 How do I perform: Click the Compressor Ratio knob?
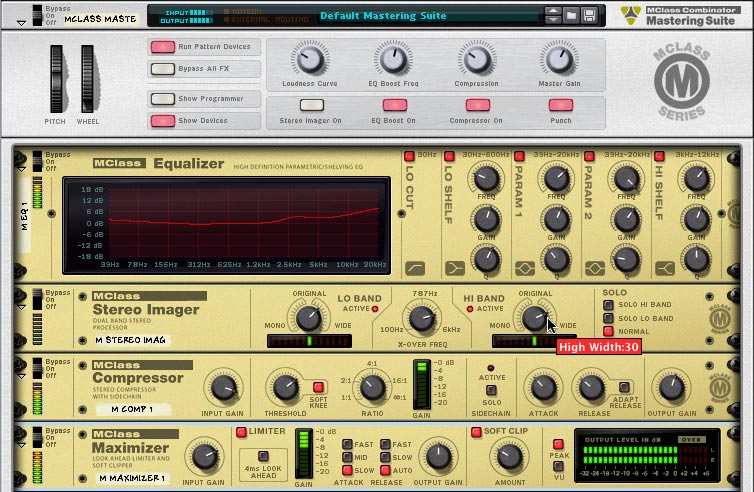pos(372,388)
